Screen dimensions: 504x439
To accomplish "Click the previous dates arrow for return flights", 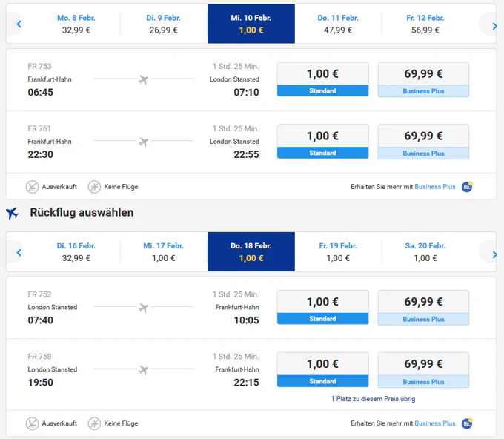I will tap(19, 253).
